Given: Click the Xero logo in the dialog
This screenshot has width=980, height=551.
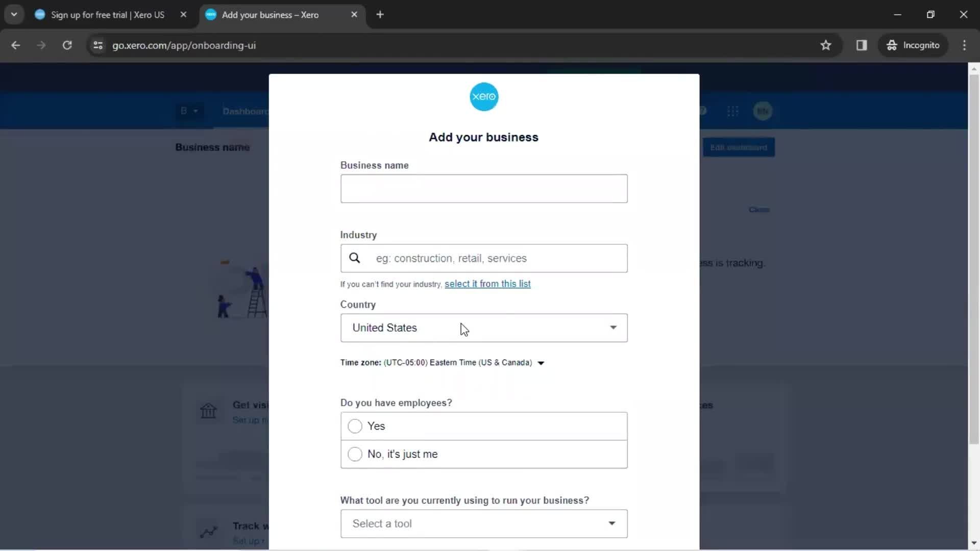Looking at the screenshot, I should [x=484, y=96].
